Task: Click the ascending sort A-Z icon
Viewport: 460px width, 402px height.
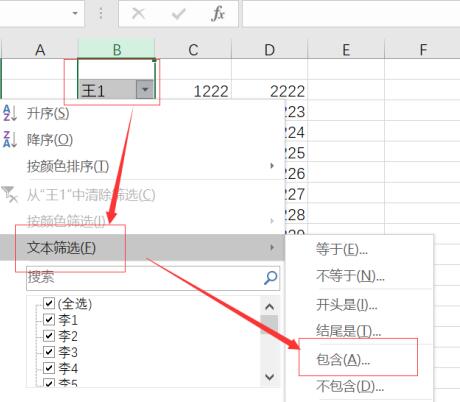Action: (x=10, y=113)
